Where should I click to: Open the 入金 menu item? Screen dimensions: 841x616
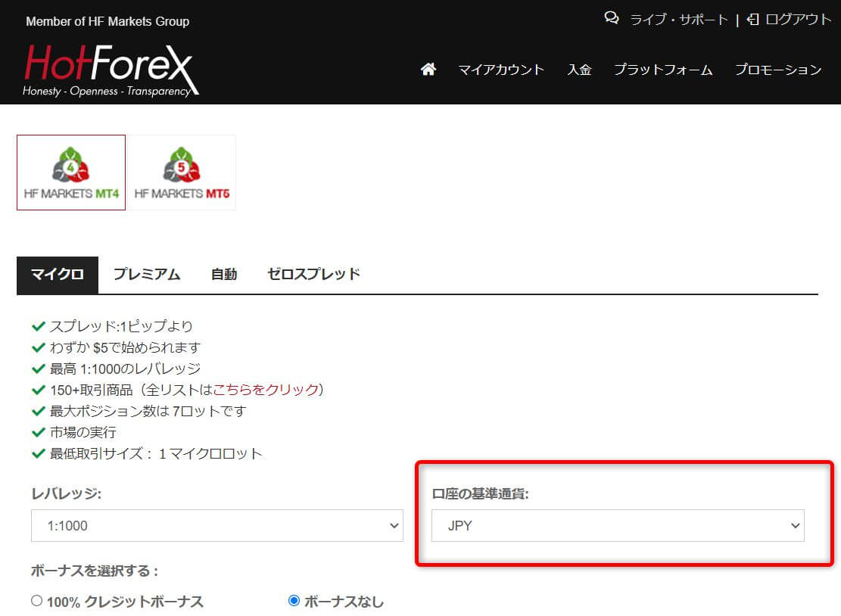(579, 70)
